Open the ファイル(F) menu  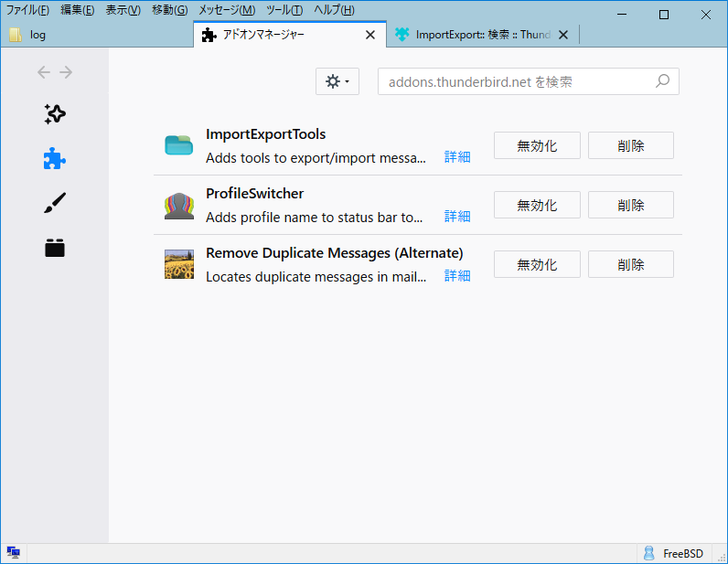point(27,10)
